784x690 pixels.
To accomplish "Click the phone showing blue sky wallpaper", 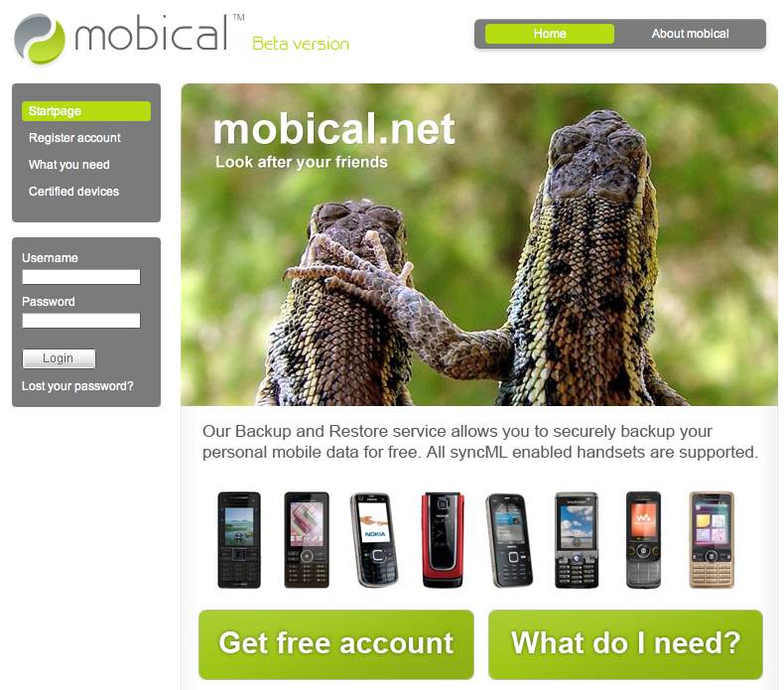I will (577, 540).
